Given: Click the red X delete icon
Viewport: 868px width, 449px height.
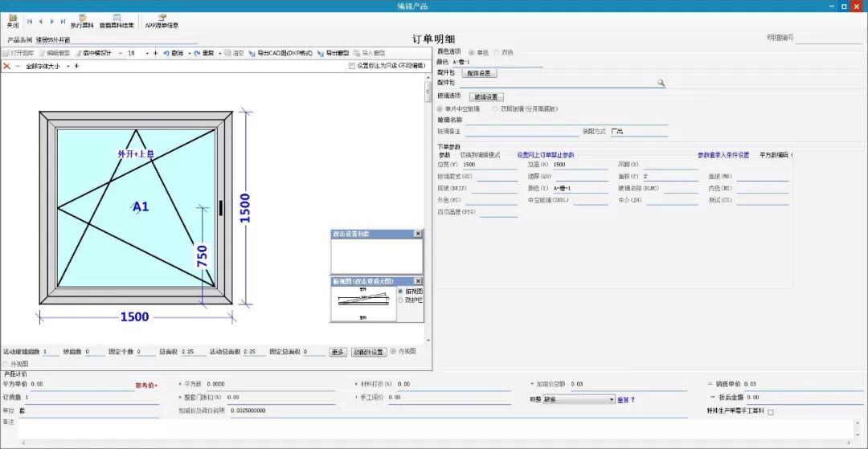Looking at the screenshot, I should click(x=6, y=66).
